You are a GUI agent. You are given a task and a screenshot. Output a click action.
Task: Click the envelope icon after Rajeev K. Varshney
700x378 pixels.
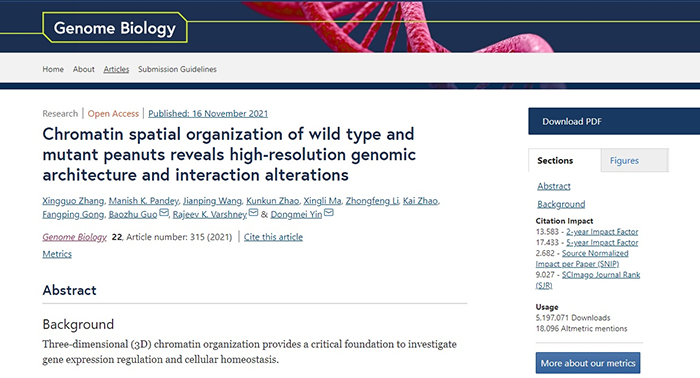coord(253,212)
